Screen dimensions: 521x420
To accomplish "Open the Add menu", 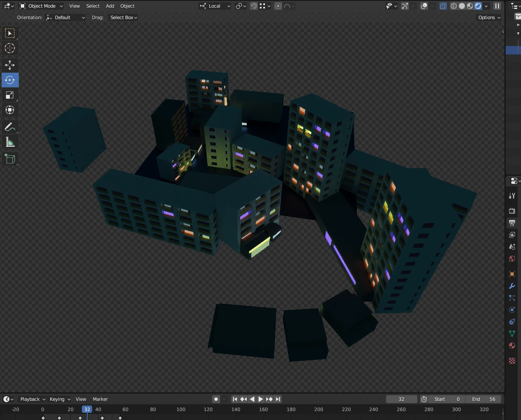I will click(x=110, y=6).
